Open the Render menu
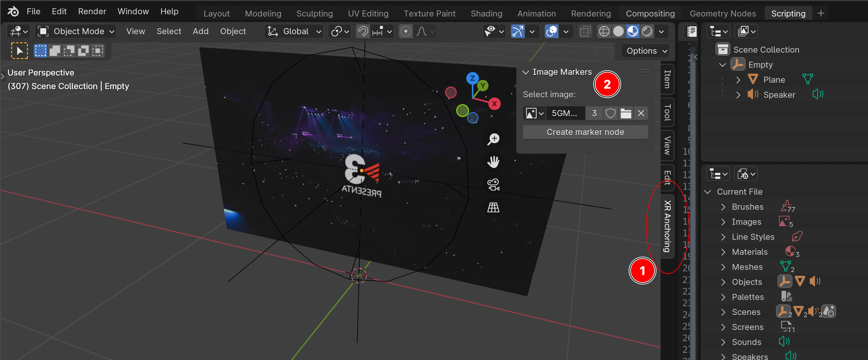Image resolution: width=868 pixels, height=360 pixels. click(x=92, y=12)
